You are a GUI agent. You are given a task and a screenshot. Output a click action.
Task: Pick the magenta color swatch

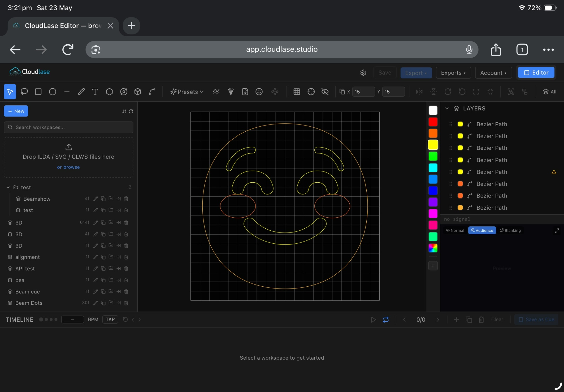pyautogui.click(x=433, y=214)
